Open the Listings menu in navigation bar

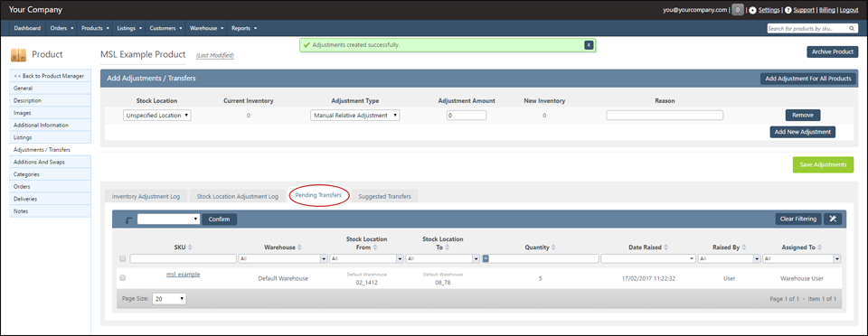130,28
